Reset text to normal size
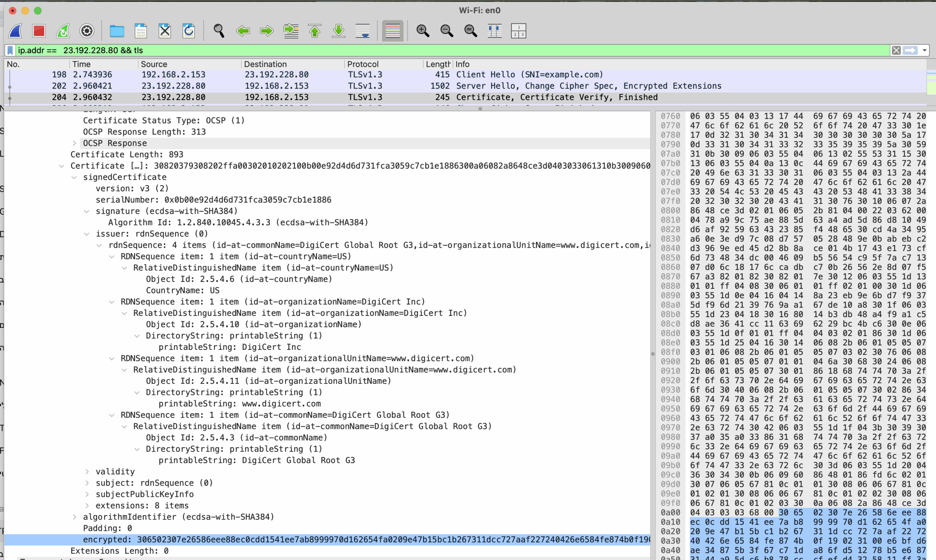The width and height of the screenshot is (936, 560). point(471,31)
